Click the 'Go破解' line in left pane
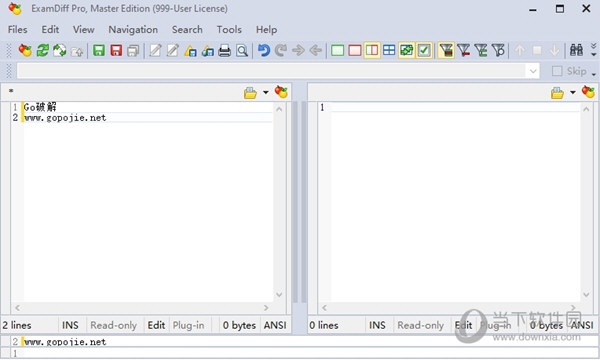The image size is (600, 360). [40, 107]
